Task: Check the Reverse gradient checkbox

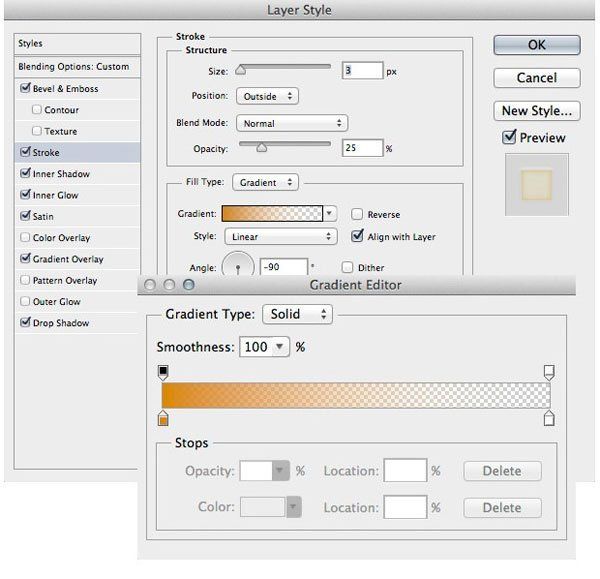Action: [x=357, y=214]
